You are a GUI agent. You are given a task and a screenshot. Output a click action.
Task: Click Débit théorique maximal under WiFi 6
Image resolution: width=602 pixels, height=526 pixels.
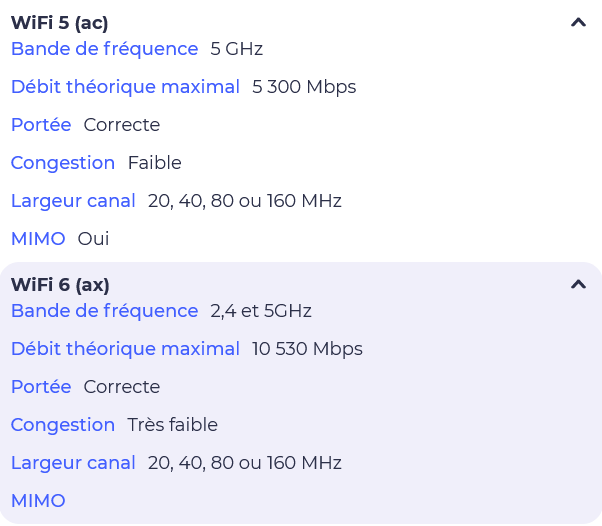coord(125,349)
